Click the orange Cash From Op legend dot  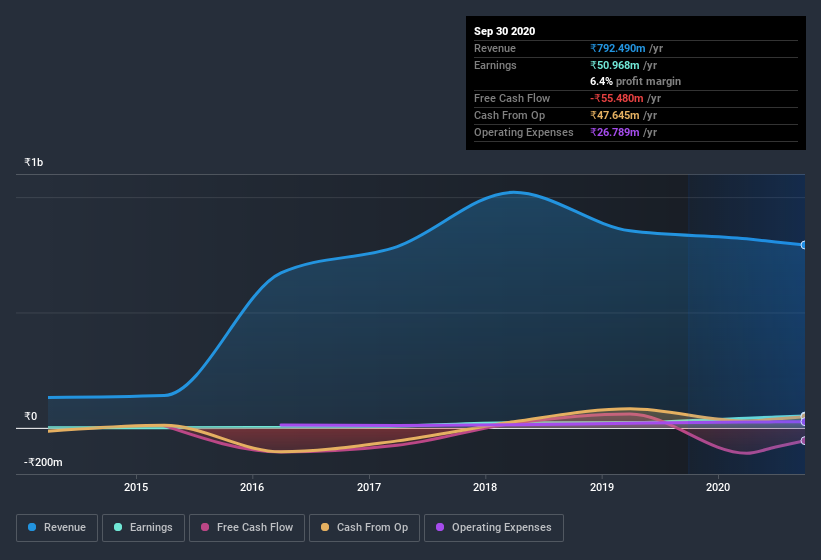pos(326,527)
